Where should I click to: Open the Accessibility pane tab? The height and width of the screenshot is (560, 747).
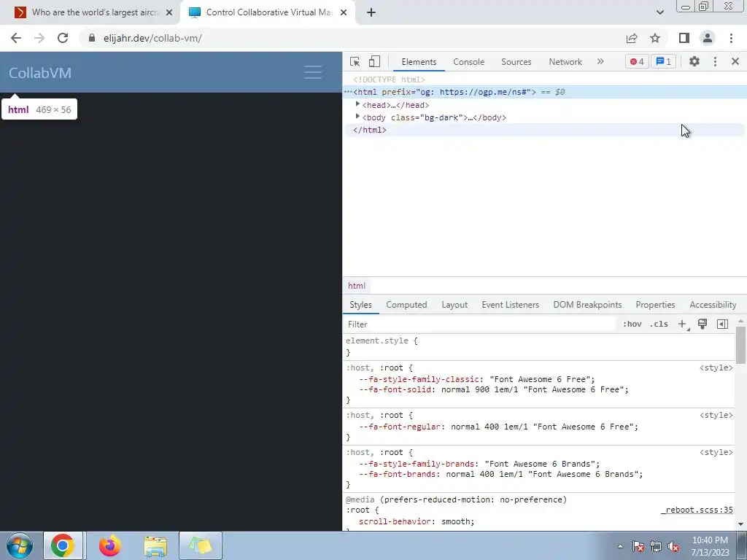click(713, 305)
